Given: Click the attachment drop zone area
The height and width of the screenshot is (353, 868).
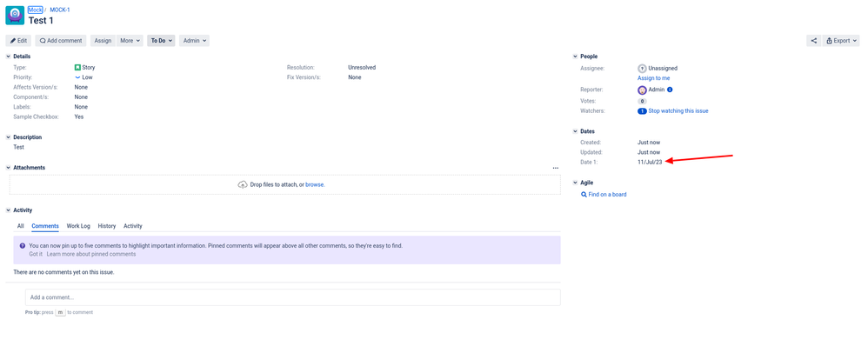Looking at the screenshot, I should click(285, 185).
